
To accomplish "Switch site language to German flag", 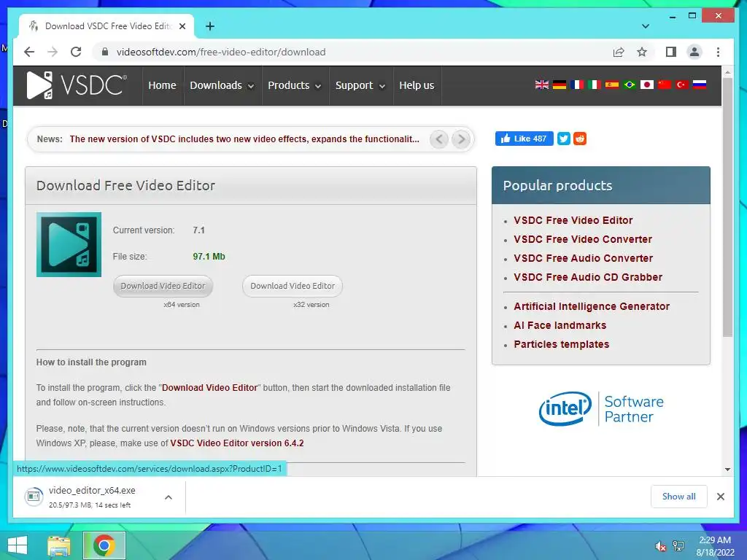I will tap(560, 85).
